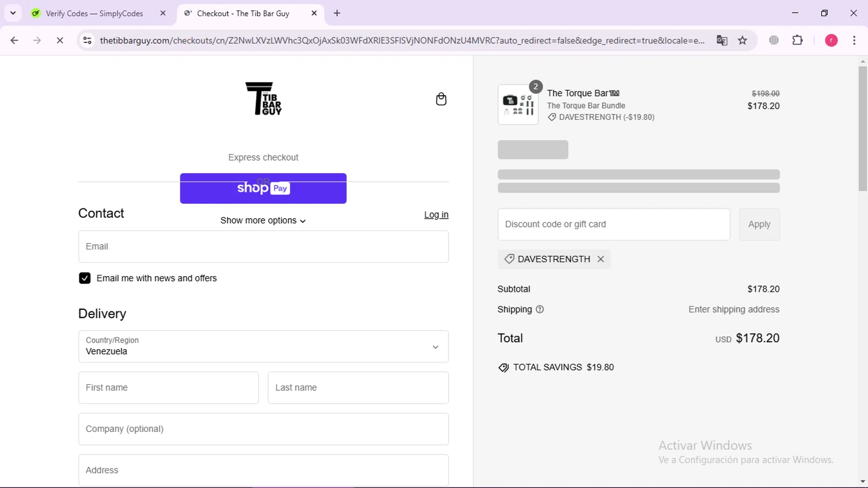The width and height of the screenshot is (868, 488).
Task: Focus the Address field
Action: pyautogui.click(x=263, y=470)
